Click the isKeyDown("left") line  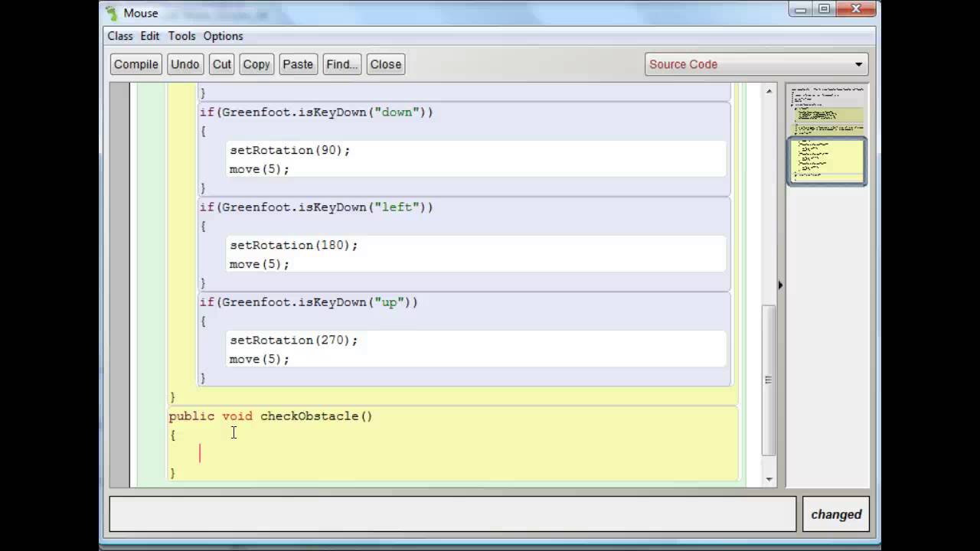(316, 207)
